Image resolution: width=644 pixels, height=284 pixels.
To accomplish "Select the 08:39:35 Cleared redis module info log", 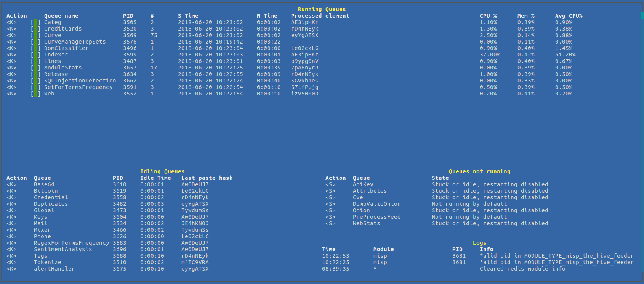I will [522, 269].
